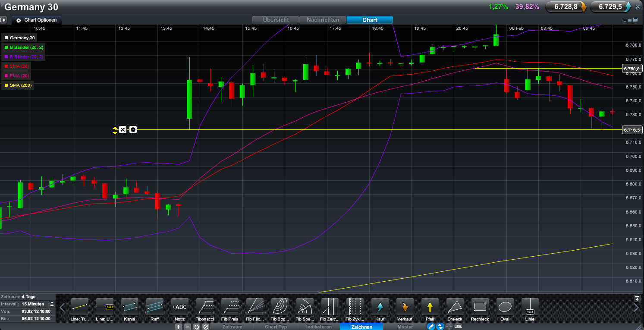The width and height of the screenshot is (644, 330).
Task: Activate the blue pencil drawing mode icon
Action: coord(430,327)
